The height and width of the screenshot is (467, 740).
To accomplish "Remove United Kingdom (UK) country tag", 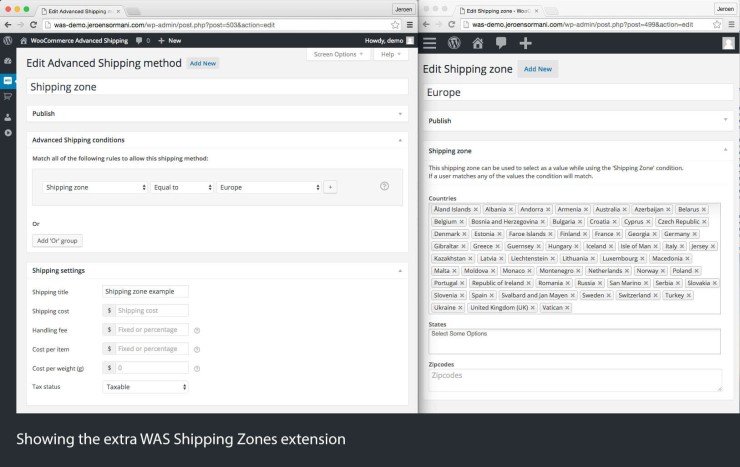I will [533, 308].
